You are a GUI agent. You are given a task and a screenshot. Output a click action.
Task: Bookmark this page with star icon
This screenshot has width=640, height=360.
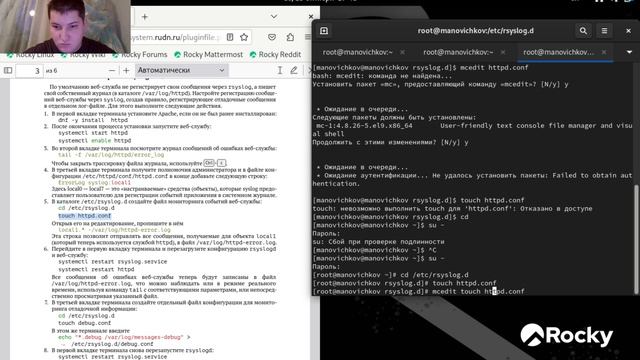pyautogui.click(x=244, y=37)
